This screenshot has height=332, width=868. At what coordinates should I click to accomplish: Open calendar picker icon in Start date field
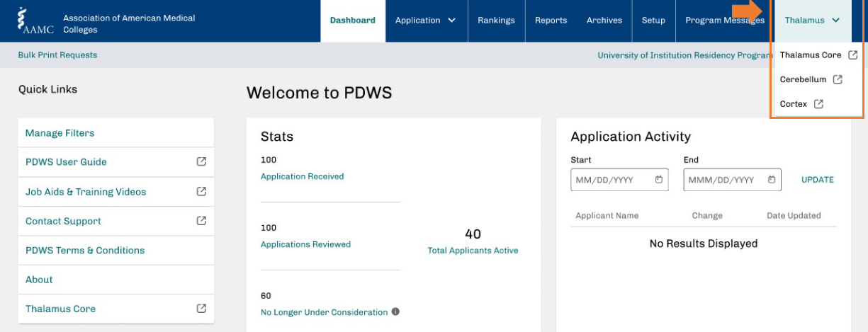coord(659,180)
